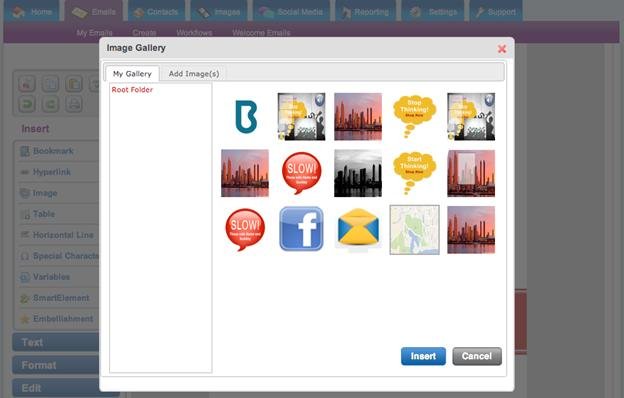Open Special Characters in the sidebar
Viewport: 624px width, 398px height.
[58, 256]
